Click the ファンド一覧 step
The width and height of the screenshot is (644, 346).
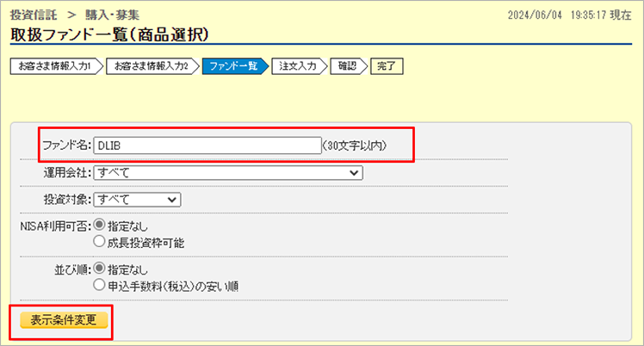pos(235,66)
